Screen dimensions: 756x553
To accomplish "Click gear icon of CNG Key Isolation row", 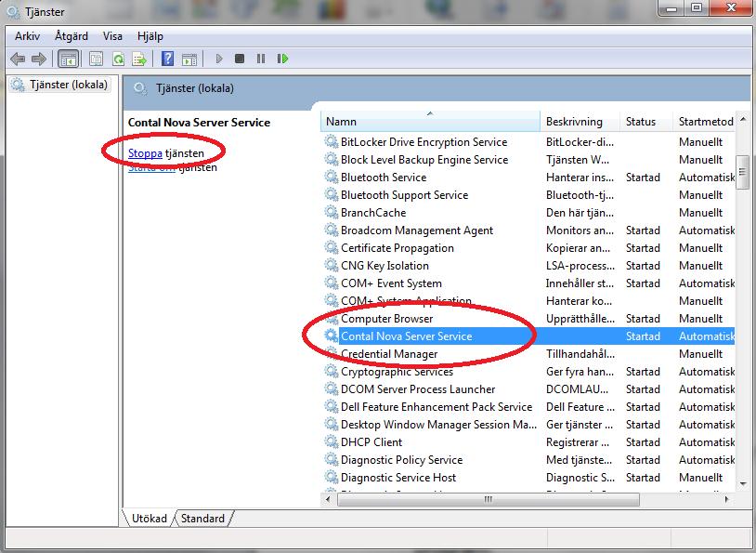I will [332, 266].
